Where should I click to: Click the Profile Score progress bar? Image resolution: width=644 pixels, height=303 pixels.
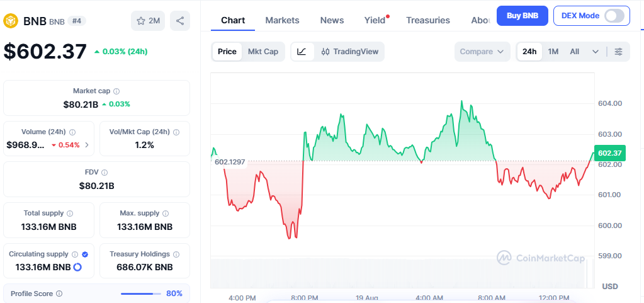(x=141, y=294)
